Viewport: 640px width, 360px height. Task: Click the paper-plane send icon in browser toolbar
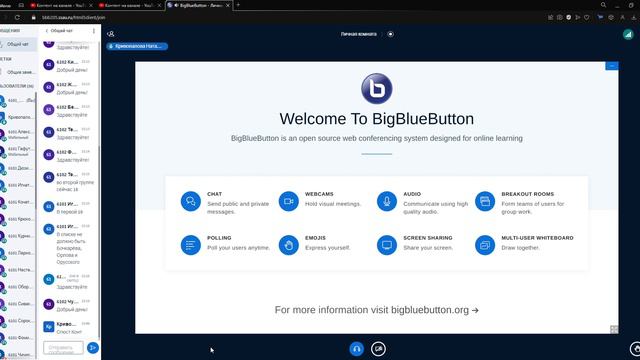coord(578,18)
